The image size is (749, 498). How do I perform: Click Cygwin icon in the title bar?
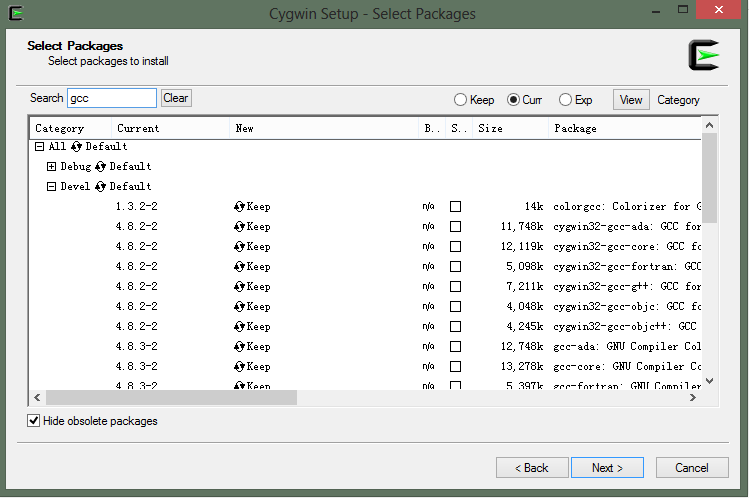click(15, 14)
